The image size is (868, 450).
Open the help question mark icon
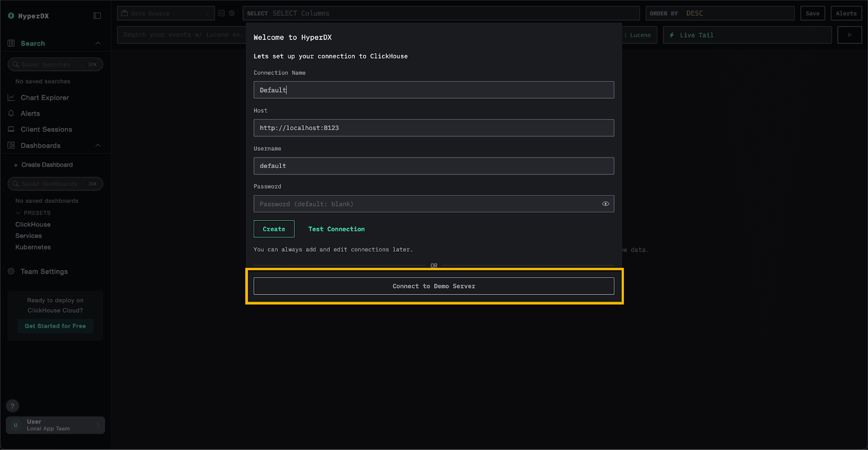tap(12, 406)
